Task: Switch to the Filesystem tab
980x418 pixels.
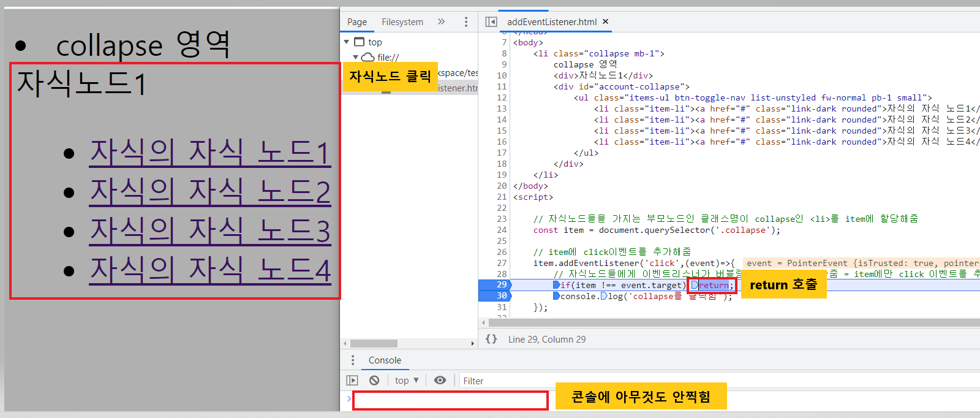Action: tap(402, 21)
